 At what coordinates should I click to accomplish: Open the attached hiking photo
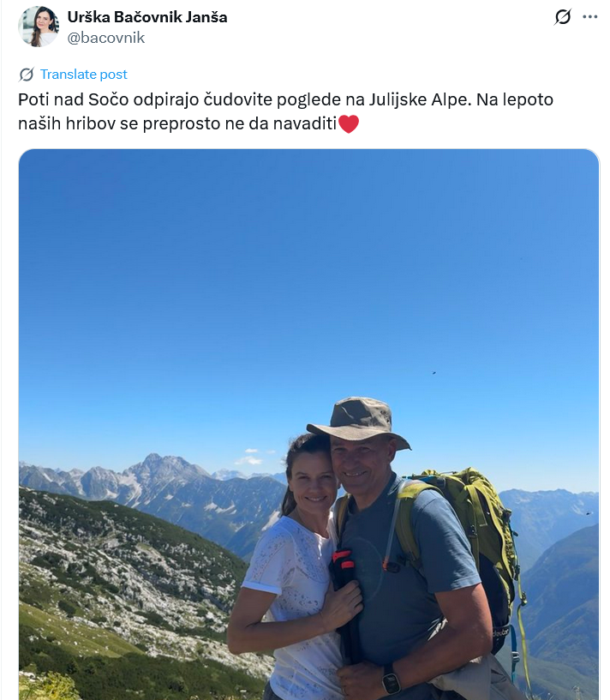click(x=308, y=424)
